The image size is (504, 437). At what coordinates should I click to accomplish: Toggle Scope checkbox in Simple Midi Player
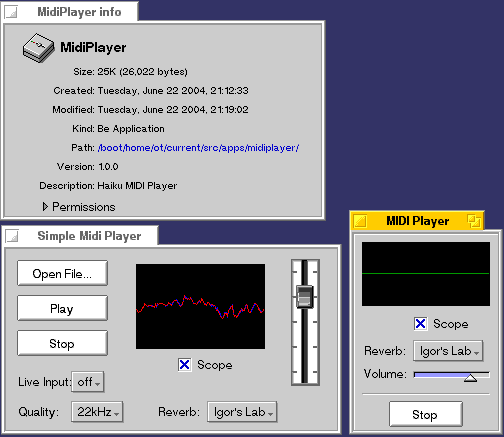pos(184,365)
